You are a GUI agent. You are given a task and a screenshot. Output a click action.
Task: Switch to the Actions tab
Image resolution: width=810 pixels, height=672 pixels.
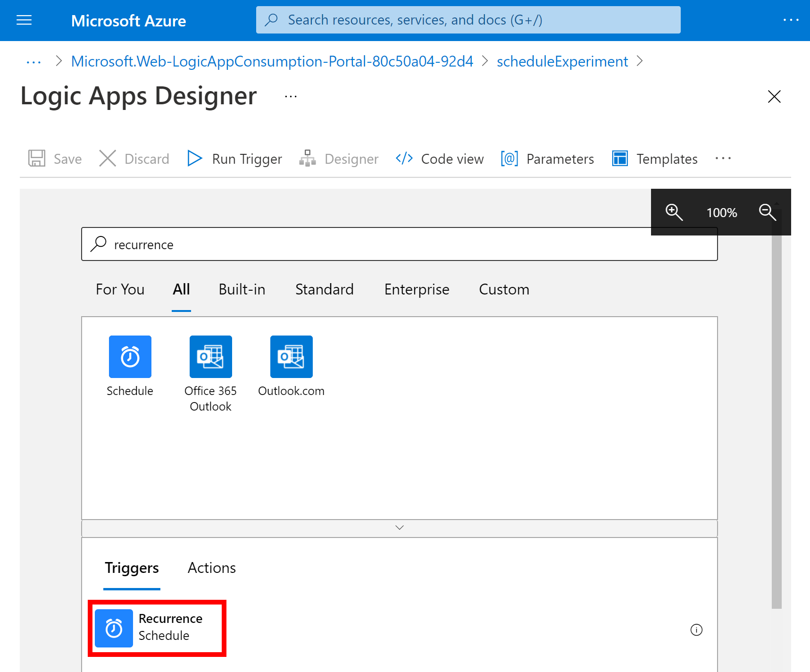(x=211, y=568)
